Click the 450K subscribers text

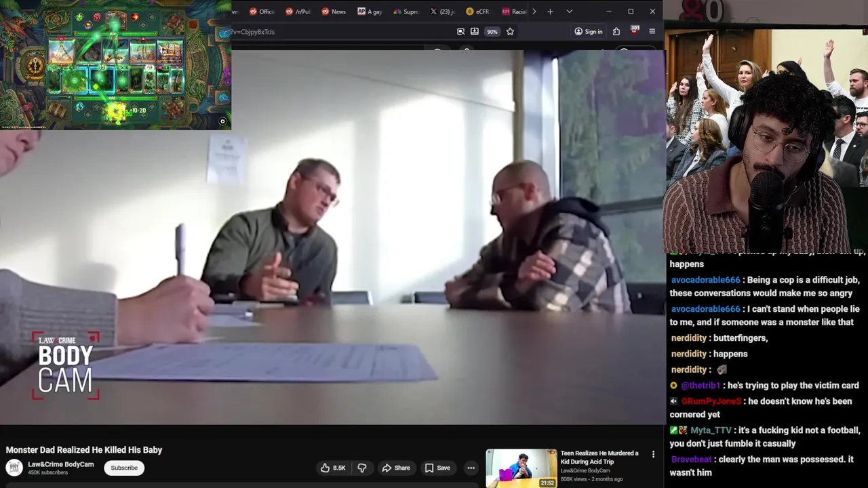[47, 472]
